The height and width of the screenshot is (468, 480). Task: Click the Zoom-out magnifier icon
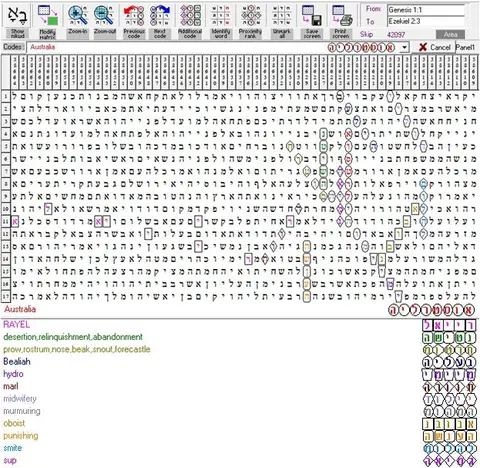[104, 16]
